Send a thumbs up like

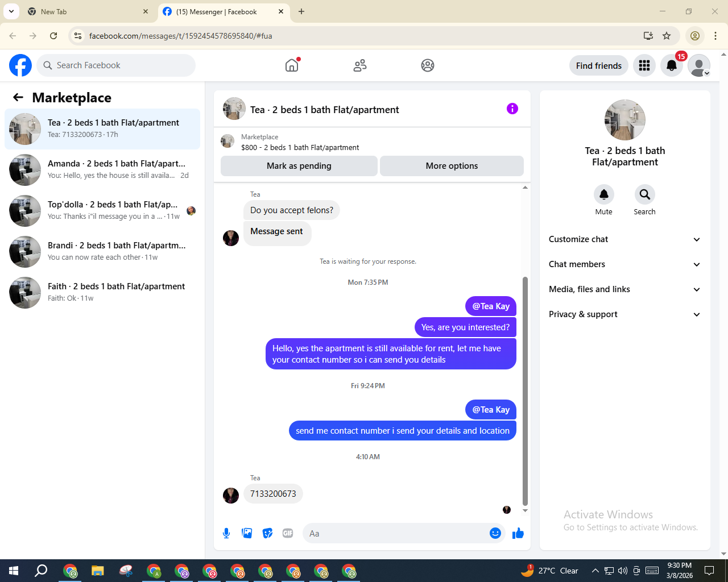click(x=518, y=533)
